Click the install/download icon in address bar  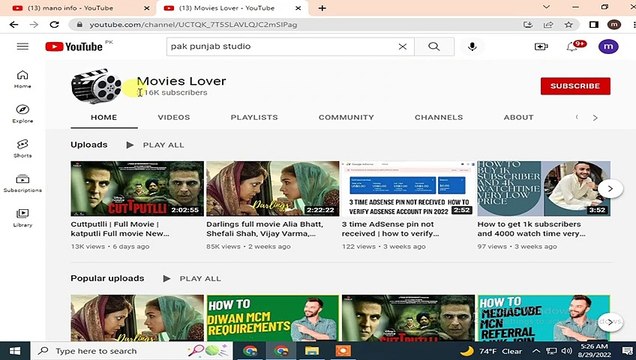(x=528, y=25)
